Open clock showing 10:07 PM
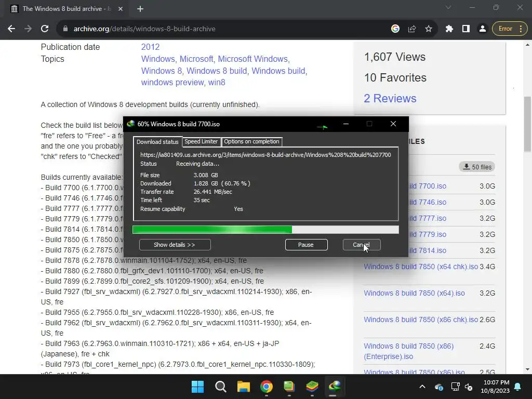This screenshot has width=532, height=399. tap(495, 387)
